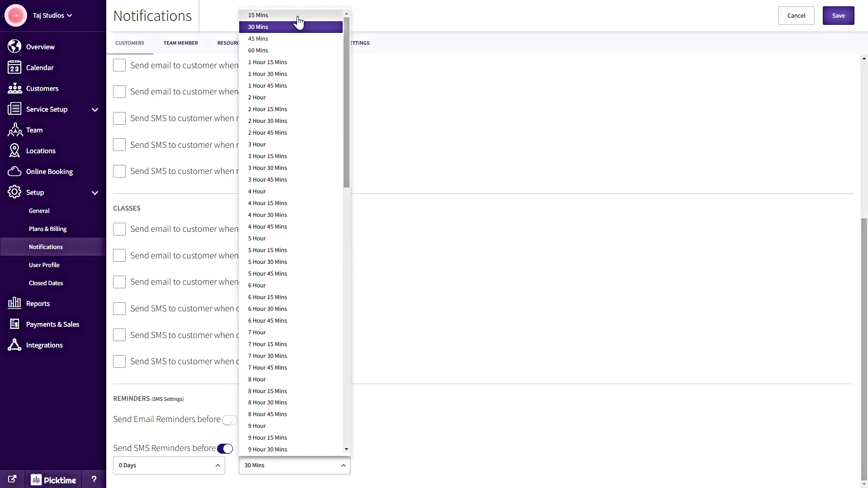Click dropdown list scrollbar down arrow

pos(346,449)
